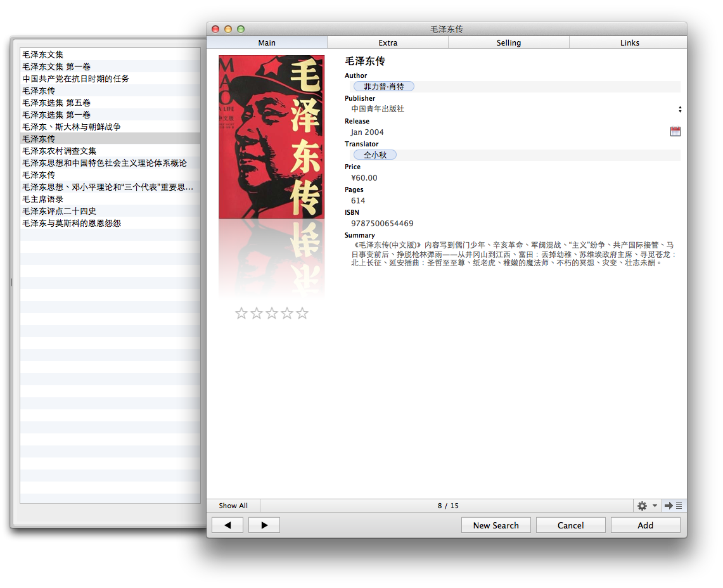Click Show All to list all results
Viewport: 723px width, 588px height.
[233, 506]
